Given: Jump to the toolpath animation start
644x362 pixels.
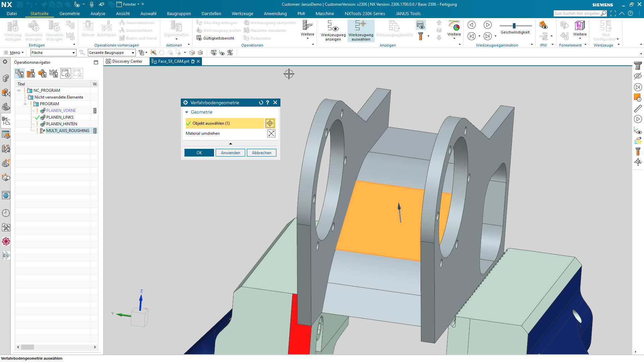Looking at the screenshot, I should point(472,36).
